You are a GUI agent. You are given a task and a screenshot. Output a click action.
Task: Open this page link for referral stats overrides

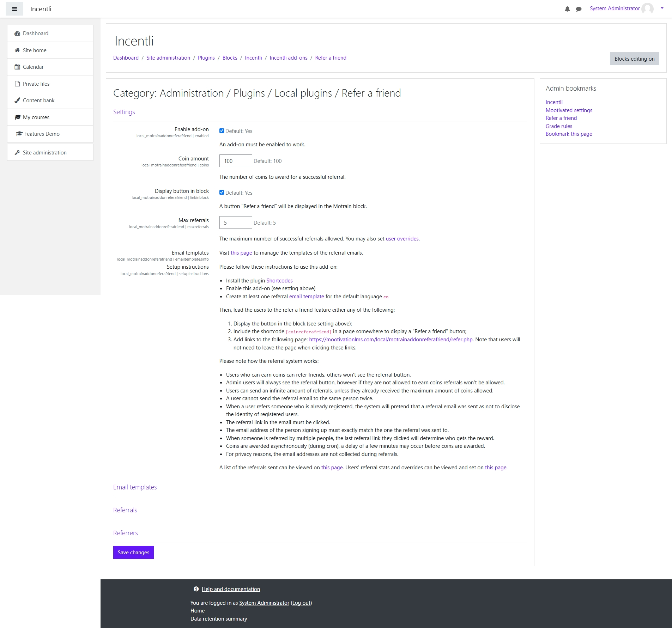(496, 468)
